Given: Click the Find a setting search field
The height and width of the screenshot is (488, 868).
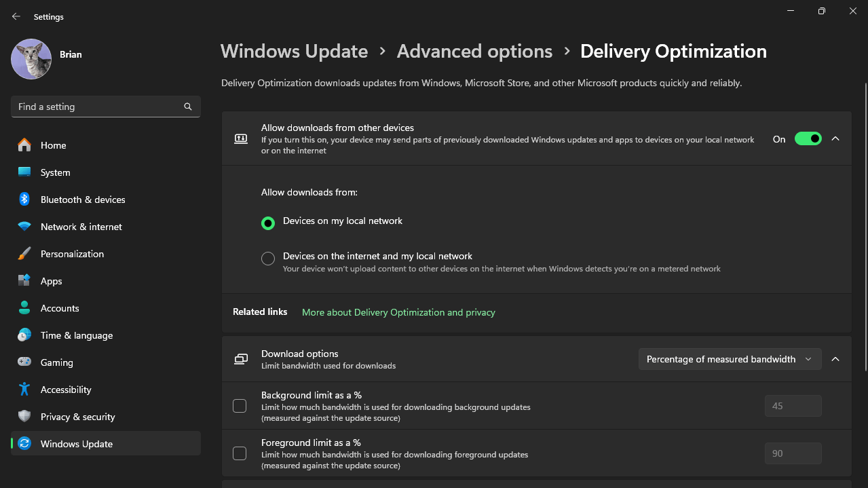Looking at the screenshot, I should click(106, 107).
